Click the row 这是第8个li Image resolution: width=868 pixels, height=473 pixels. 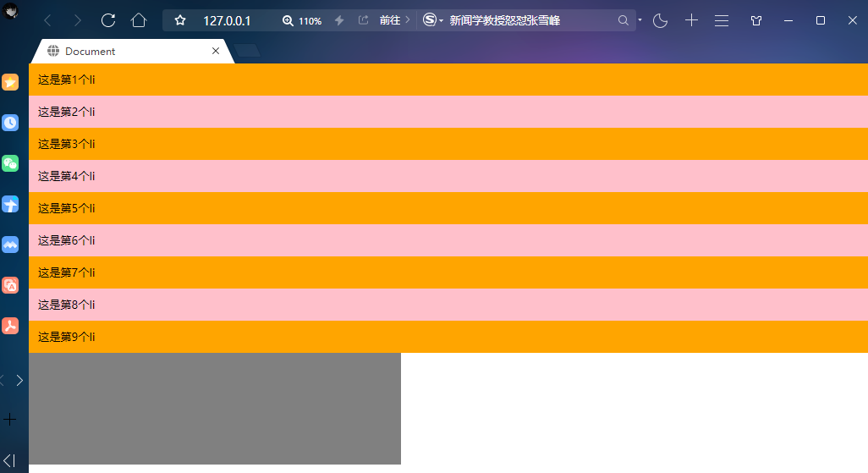pos(448,305)
